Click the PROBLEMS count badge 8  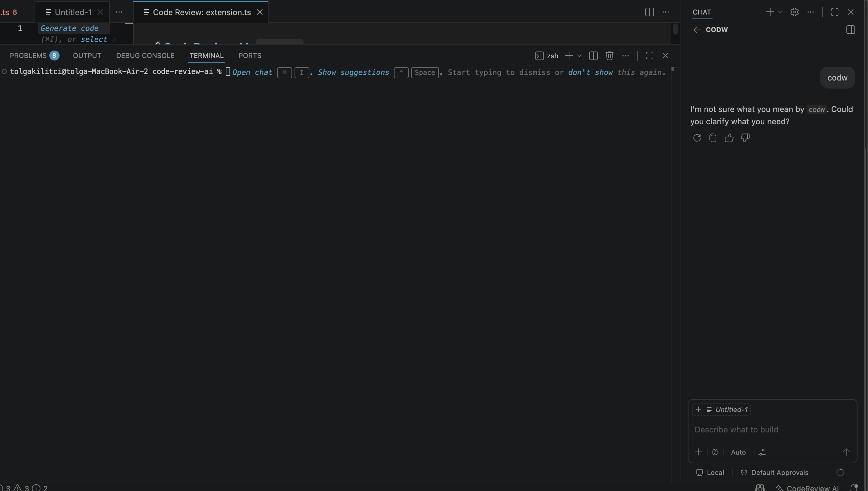[x=54, y=56]
